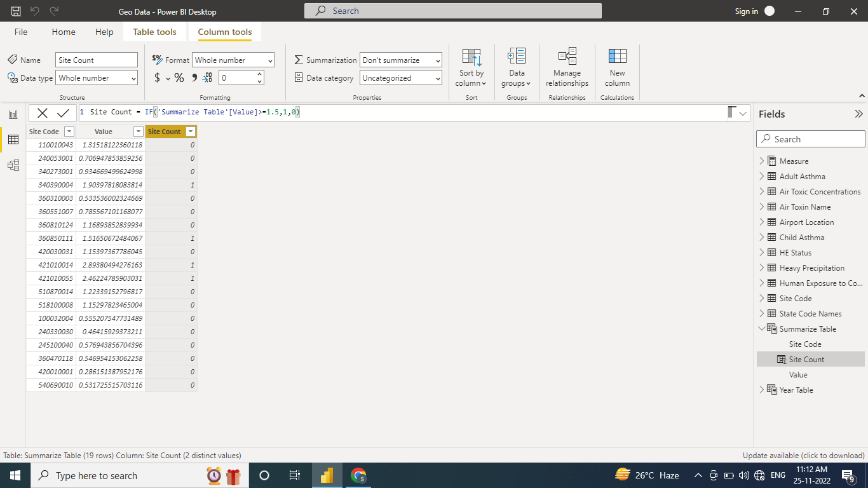
Task: Open the Summarization dropdown
Action: coord(401,60)
